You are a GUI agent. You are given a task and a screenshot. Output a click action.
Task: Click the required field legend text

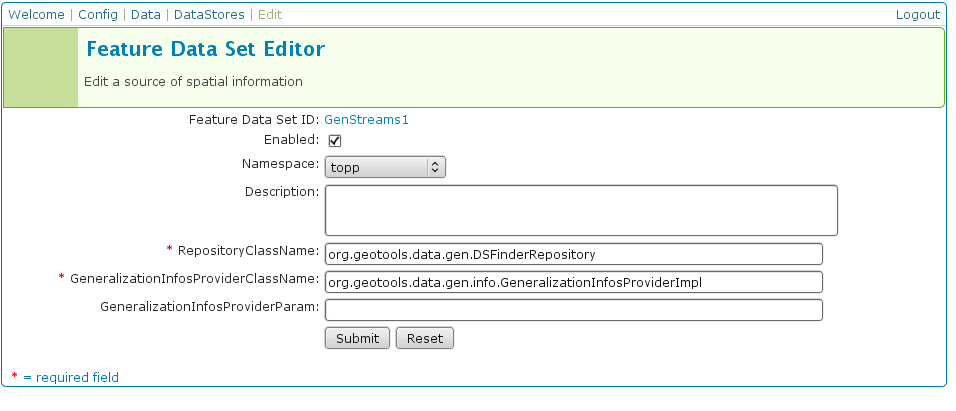70,377
